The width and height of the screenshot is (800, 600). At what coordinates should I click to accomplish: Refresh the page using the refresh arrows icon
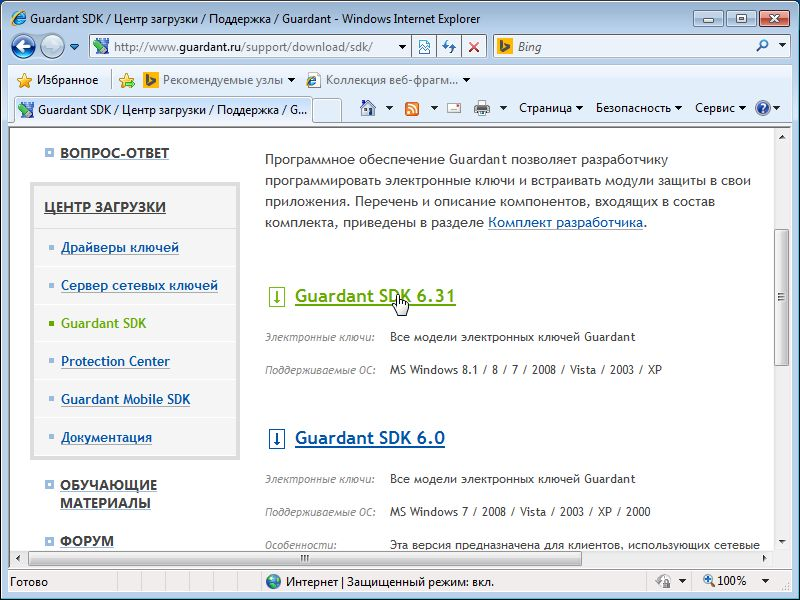point(449,47)
